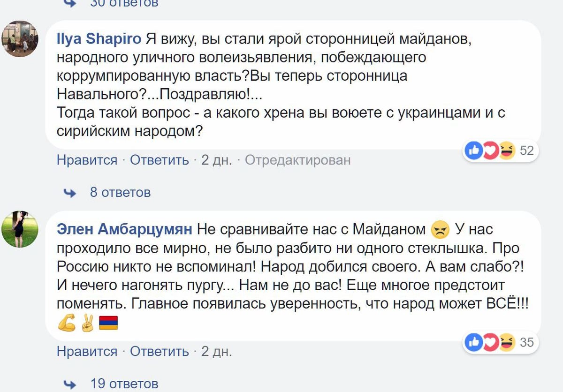
Task: Click the laughing emoji reaction on Элен Амбарцумян's comment
Action: pos(506,342)
